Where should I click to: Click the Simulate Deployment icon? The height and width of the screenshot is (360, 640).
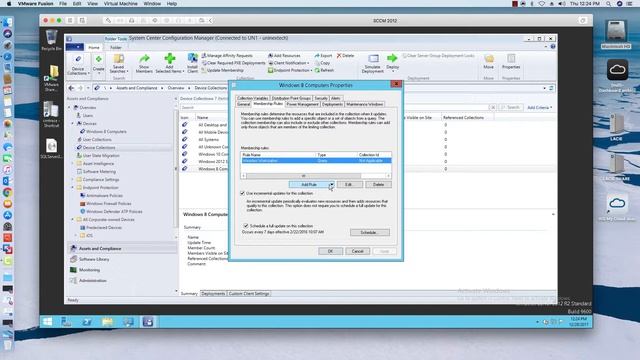(373, 59)
